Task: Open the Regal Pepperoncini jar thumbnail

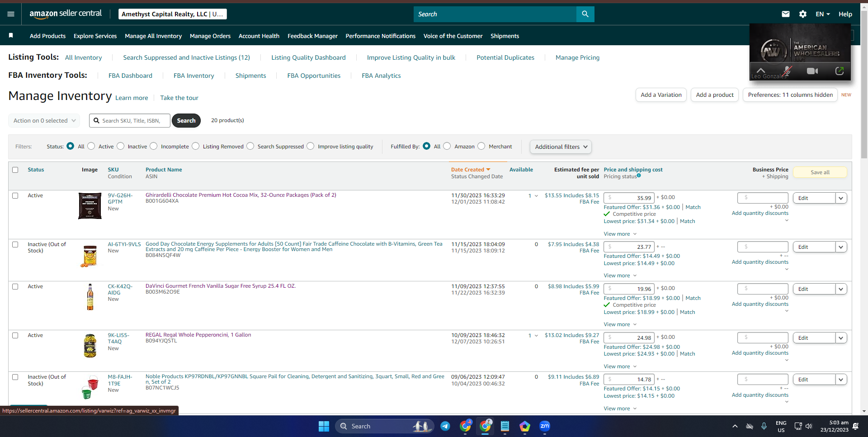Action: click(x=90, y=346)
